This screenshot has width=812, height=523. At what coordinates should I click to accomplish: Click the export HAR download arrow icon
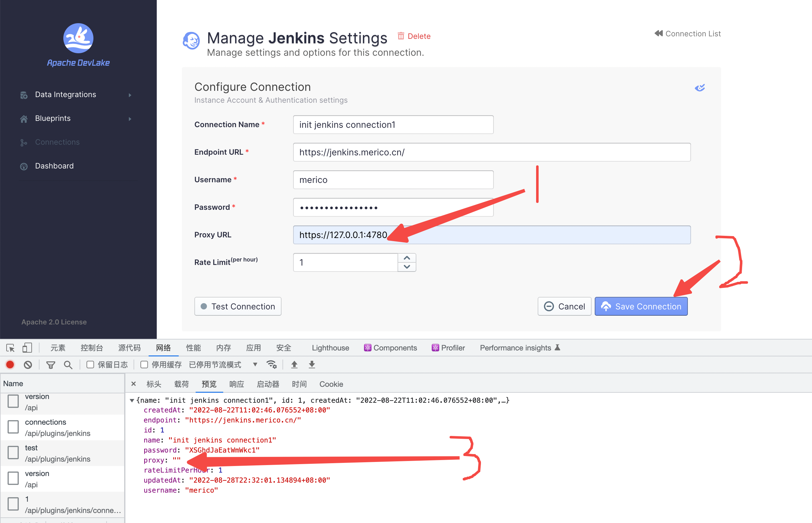tap(312, 365)
